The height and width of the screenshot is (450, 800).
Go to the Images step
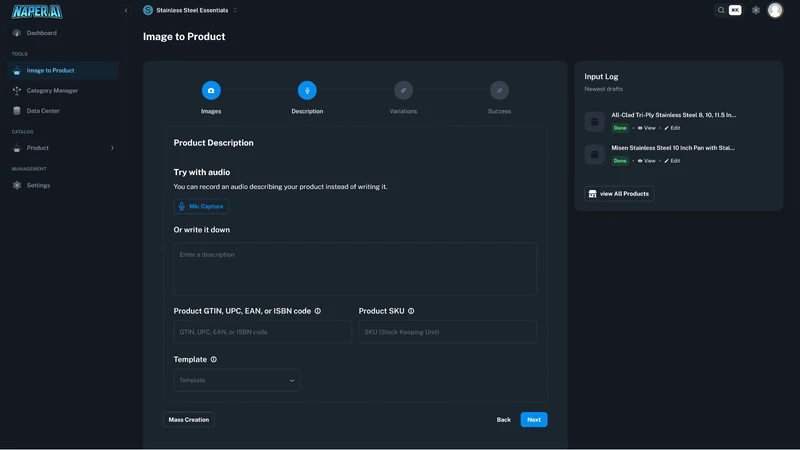(211, 90)
